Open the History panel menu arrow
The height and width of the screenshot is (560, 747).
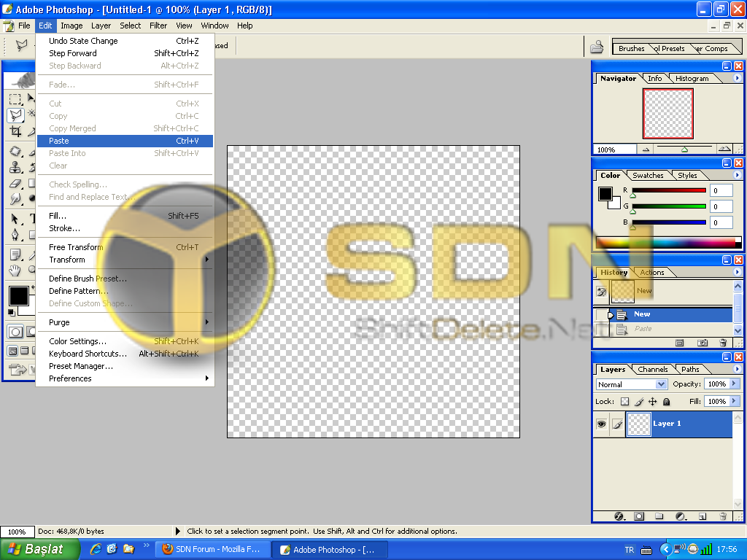tap(738, 272)
